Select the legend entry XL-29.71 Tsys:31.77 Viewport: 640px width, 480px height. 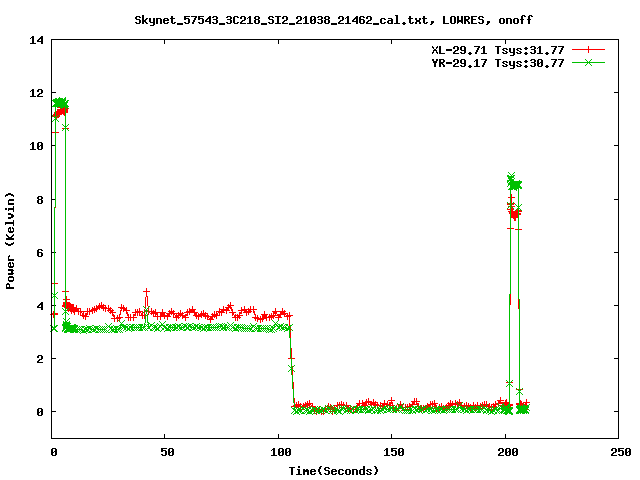coord(498,50)
